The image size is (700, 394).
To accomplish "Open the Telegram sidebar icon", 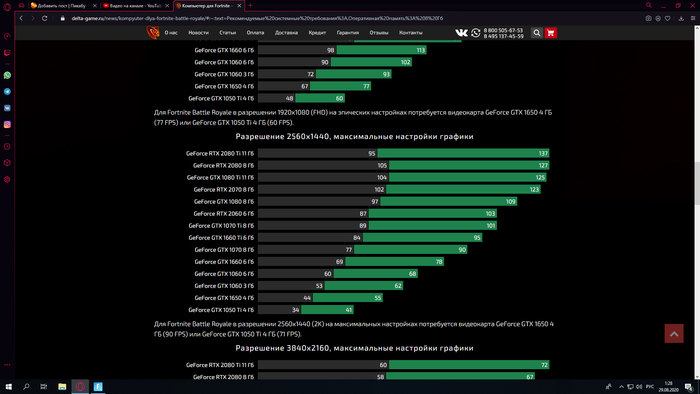I will pyautogui.click(x=7, y=91).
